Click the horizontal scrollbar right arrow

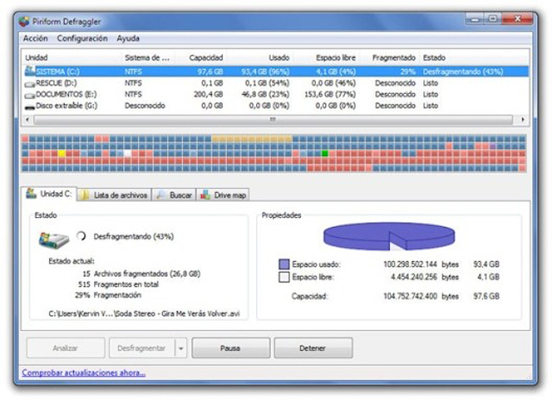523,120
